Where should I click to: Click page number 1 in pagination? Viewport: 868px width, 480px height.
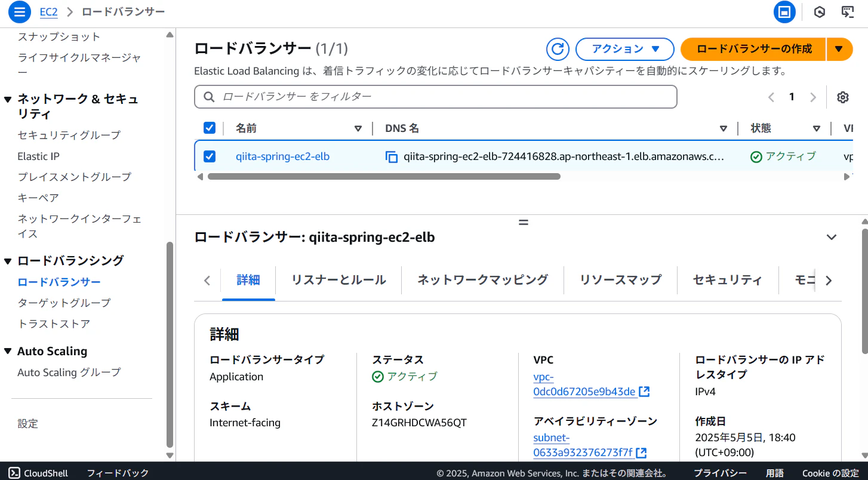[x=792, y=97]
